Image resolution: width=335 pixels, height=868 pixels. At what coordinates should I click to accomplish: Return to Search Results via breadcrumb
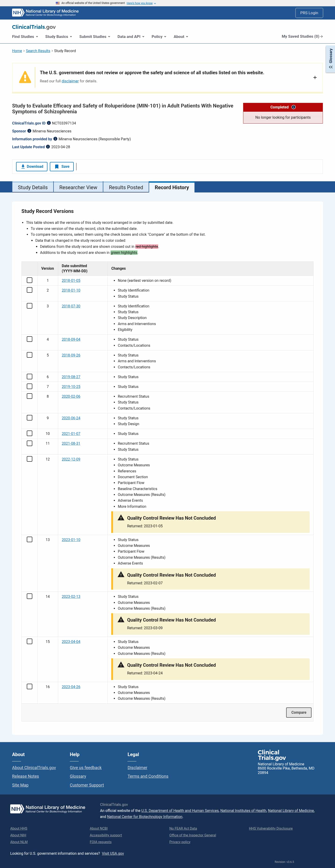38,51
